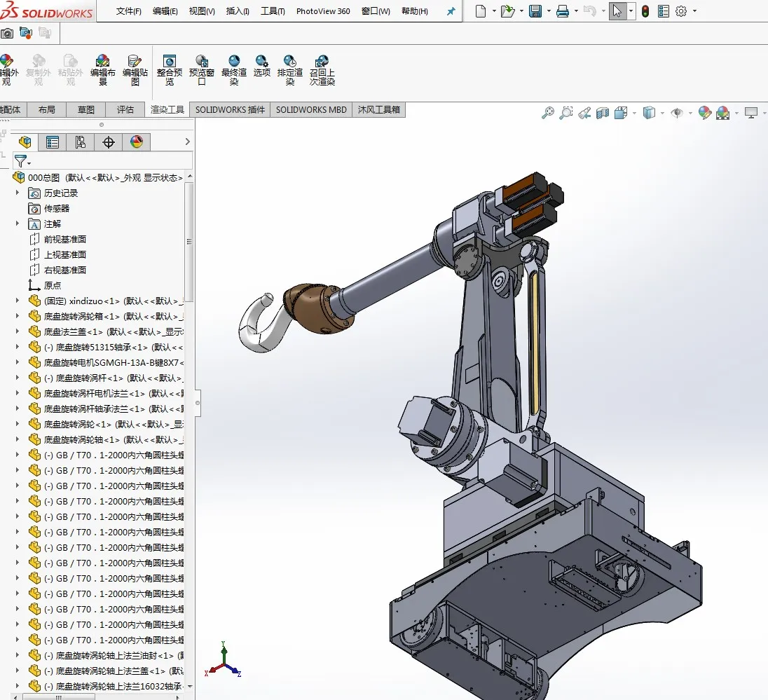Screen dimensions: 768x700
Task: Open the DisplayManager color ball tab
Action: [137, 142]
